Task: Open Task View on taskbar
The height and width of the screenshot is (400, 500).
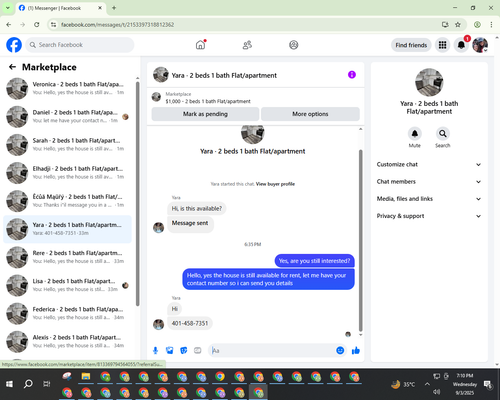Action: [x=47, y=384]
